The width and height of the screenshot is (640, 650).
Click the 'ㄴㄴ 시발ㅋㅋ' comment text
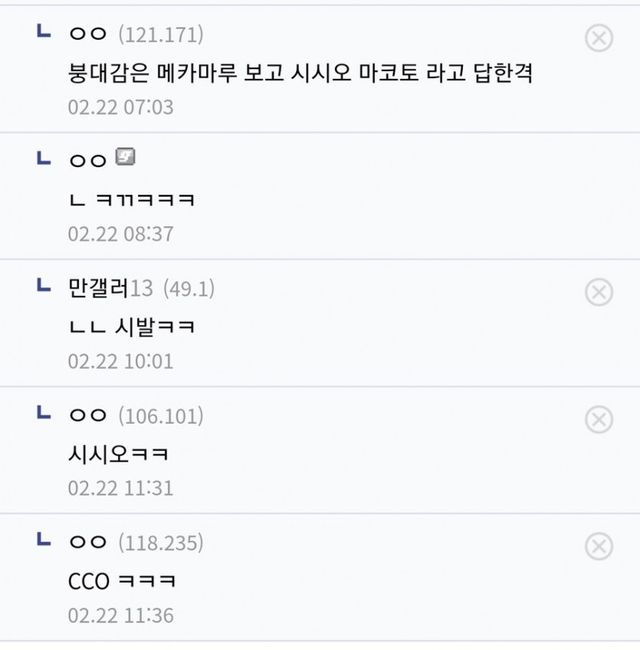pos(130,326)
